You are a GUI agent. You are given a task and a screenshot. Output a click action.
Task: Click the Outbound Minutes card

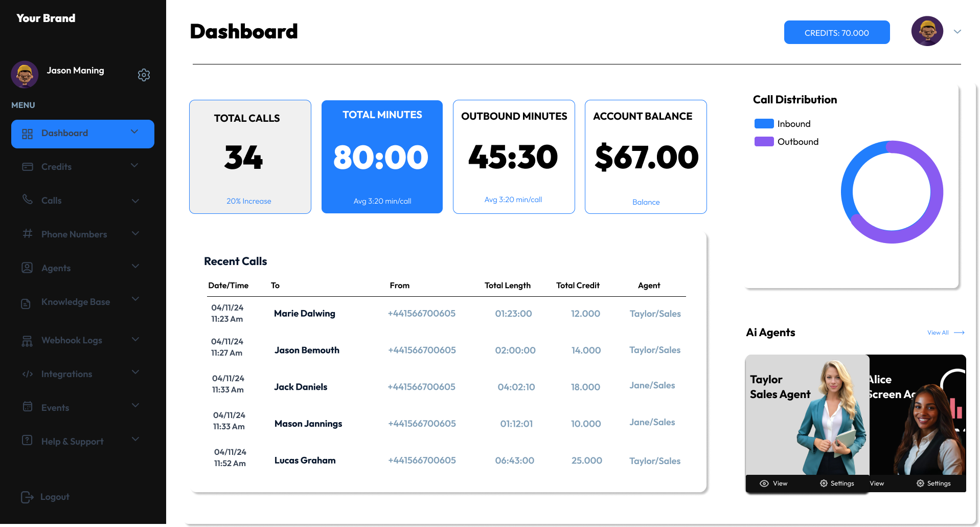click(514, 157)
